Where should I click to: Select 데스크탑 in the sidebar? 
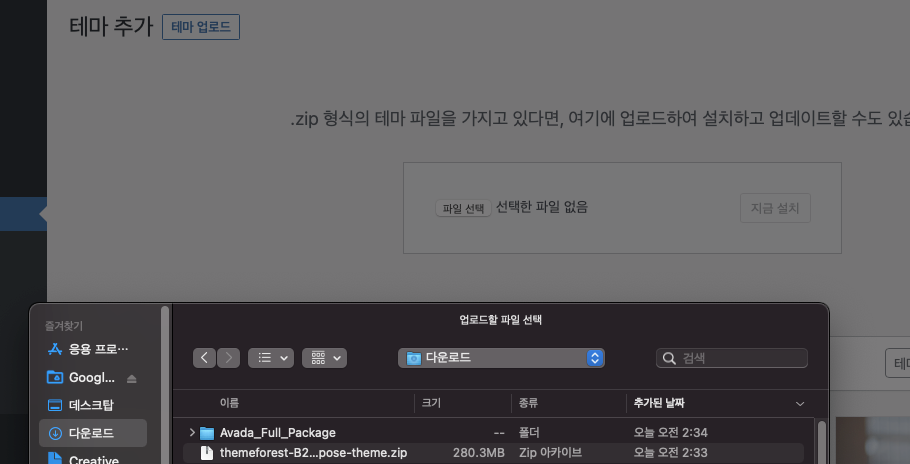(x=93, y=405)
